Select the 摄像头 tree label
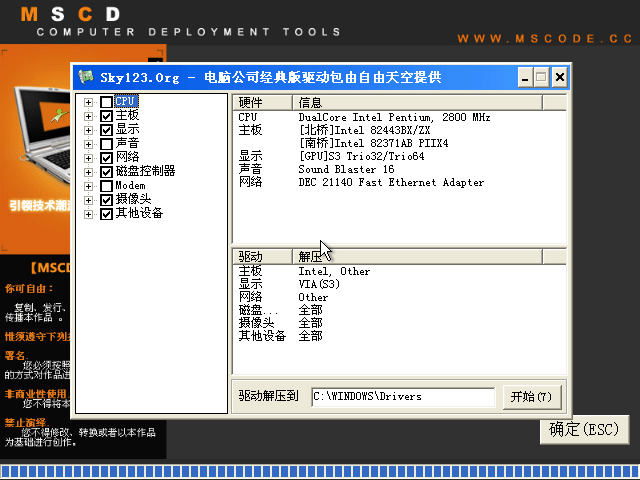Screen dimensions: 640x480 click(x=133, y=199)
